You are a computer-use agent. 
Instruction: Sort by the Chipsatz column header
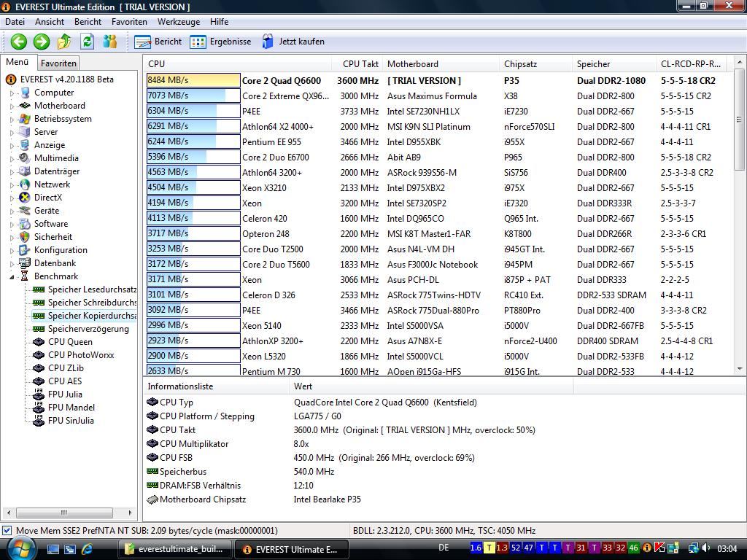click(x=535, y=64)
